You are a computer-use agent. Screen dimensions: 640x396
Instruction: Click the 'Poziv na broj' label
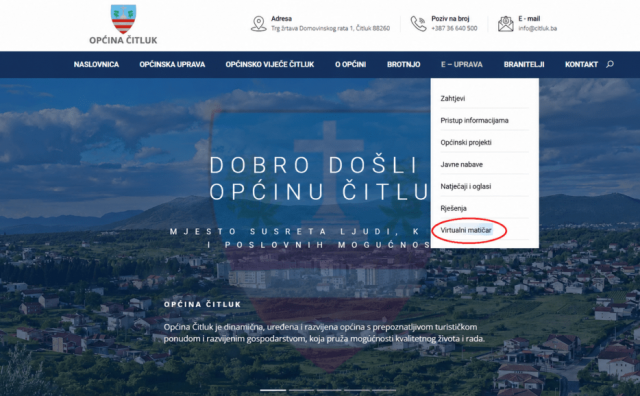[451, 19]
